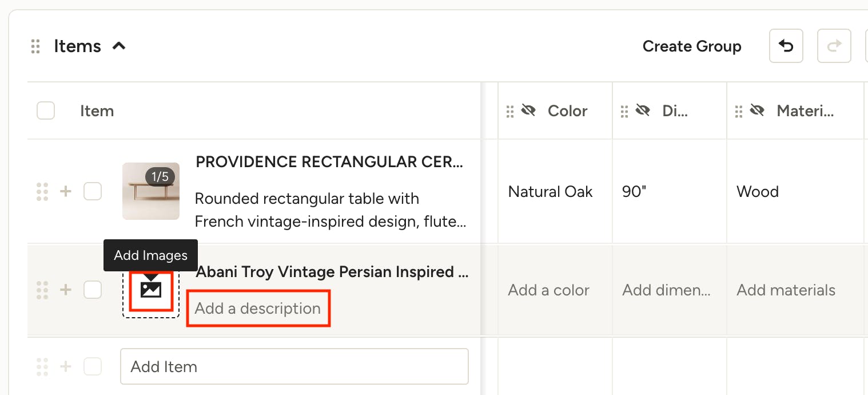
Task: Check the Abani Troy rug checkbox
Action: pos(93,290)
